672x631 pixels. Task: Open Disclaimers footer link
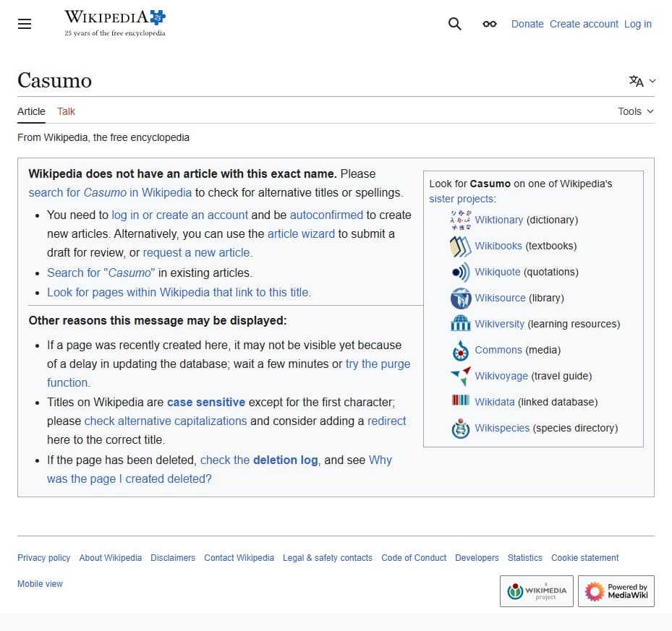pos(173,558)
